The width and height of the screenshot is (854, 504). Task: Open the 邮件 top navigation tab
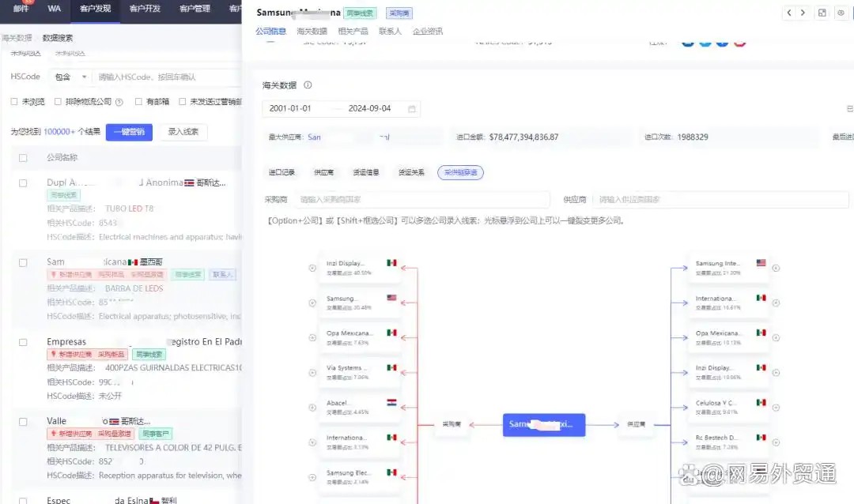click(21, 9)
